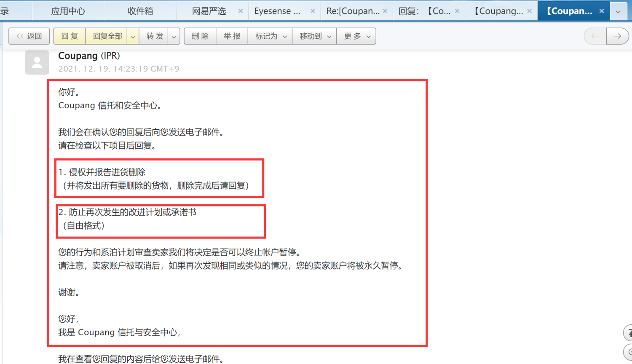632x364 pixels.
Task: Open the 转发 forward options dropdown
Action: pos(174,36)
